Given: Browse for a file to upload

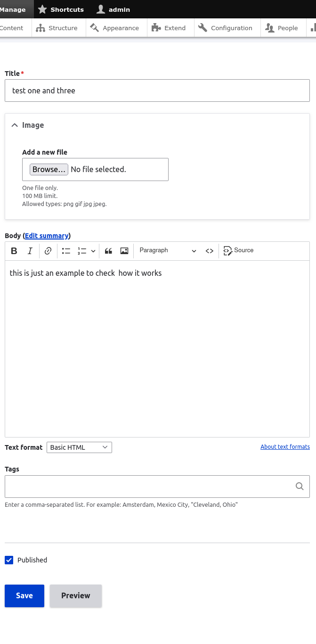Looking at the screenshot, I should click(49, 169).
